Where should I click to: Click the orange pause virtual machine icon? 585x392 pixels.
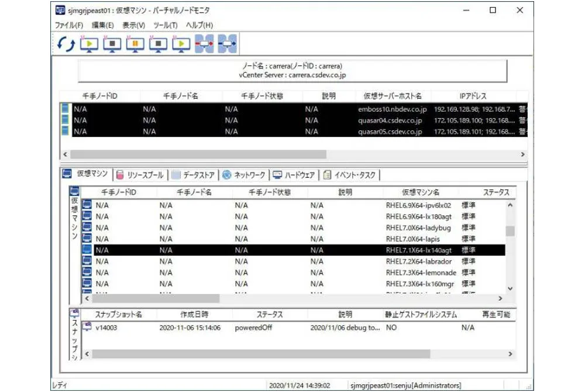135,44
